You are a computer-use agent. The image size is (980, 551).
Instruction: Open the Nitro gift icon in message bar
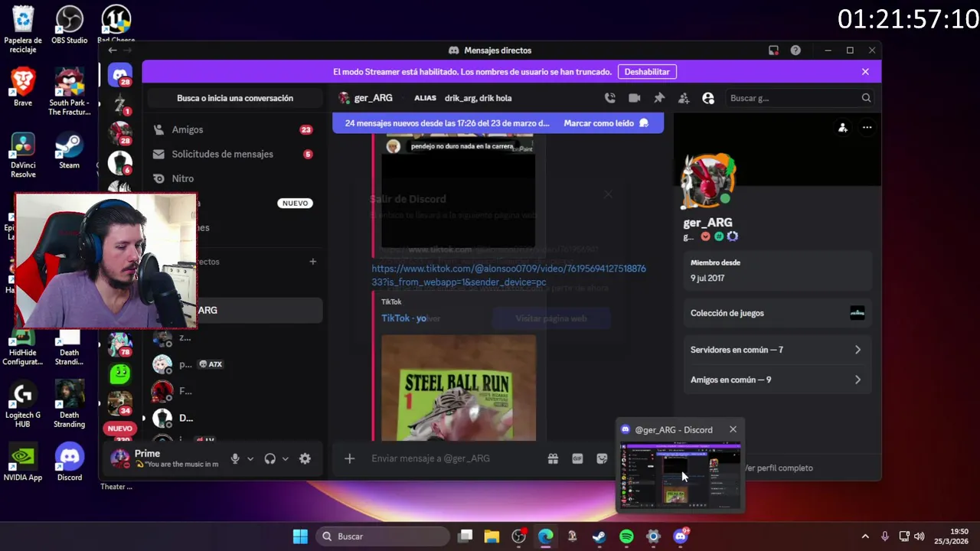(553, 458)
